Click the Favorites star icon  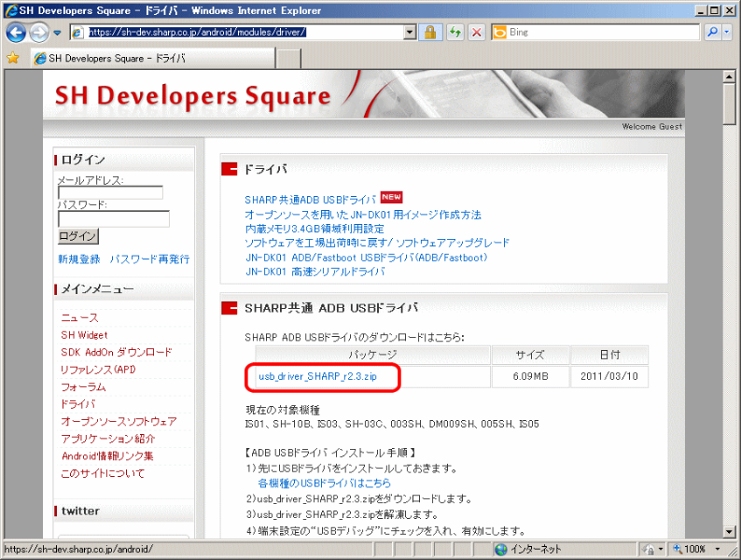click(x=13, y=58)
